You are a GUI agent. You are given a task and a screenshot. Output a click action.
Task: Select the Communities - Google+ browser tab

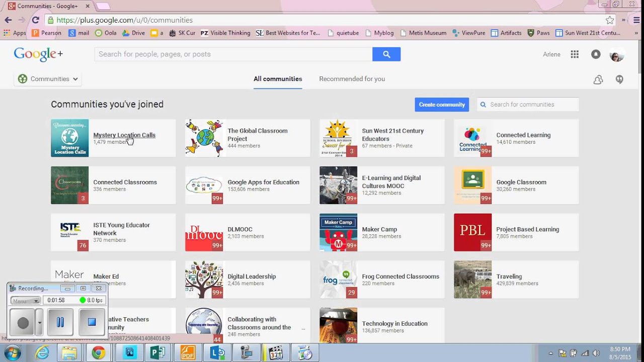(x=49, y=6)
